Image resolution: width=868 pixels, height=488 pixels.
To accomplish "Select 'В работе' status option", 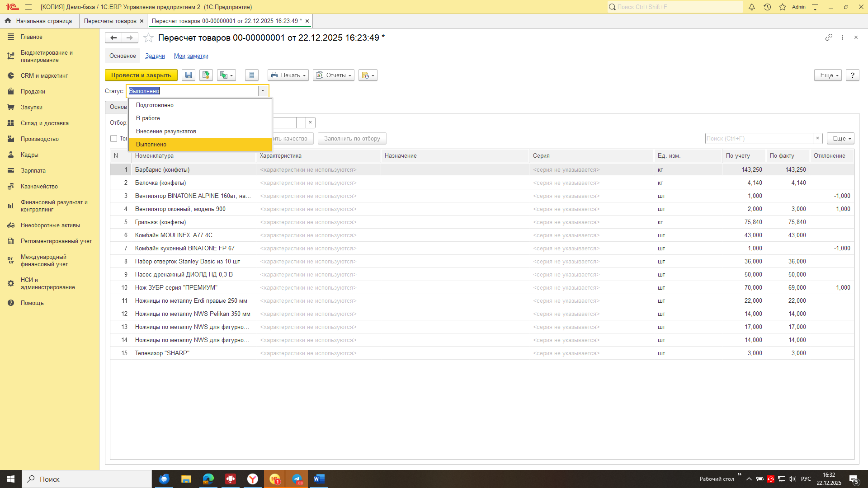I will (148, 118).
